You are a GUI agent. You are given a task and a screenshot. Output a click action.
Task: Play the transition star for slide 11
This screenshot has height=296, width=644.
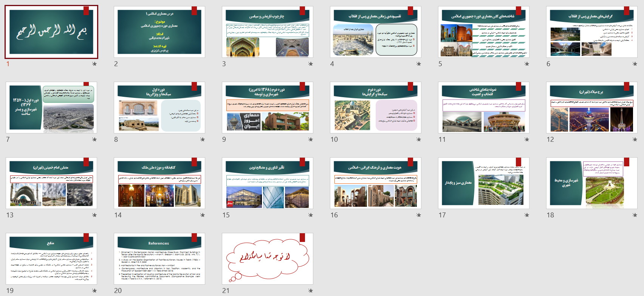[527, 139]
